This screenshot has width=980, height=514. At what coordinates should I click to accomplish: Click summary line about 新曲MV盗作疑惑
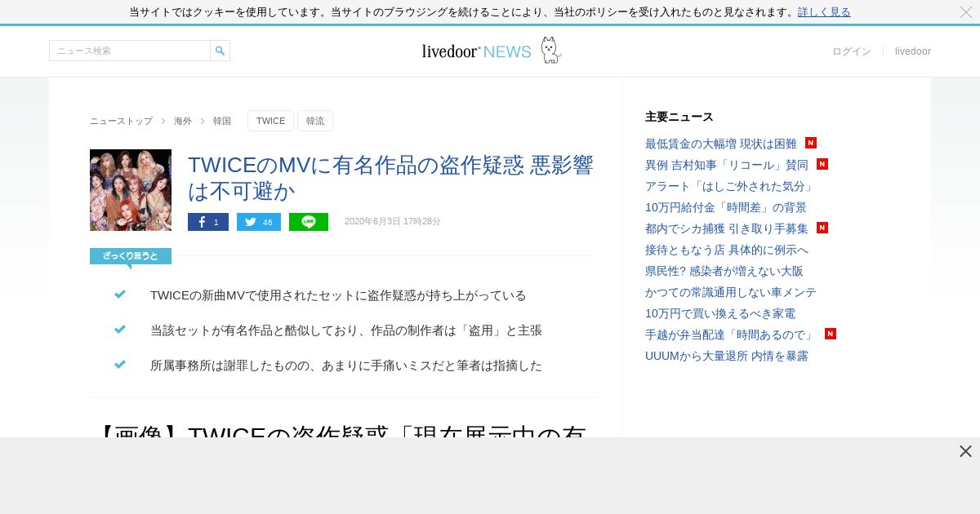point(338,295)
